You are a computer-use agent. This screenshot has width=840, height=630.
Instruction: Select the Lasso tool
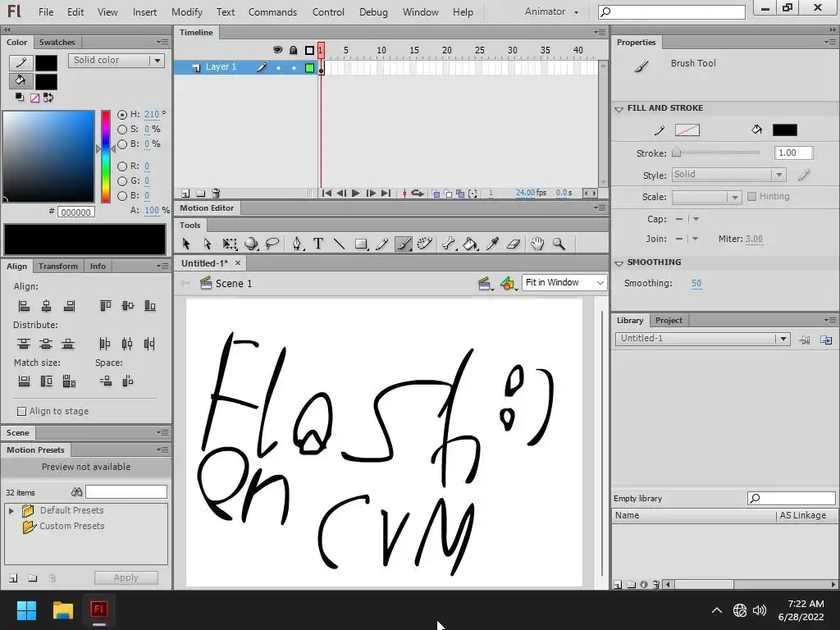coord(272,244)
